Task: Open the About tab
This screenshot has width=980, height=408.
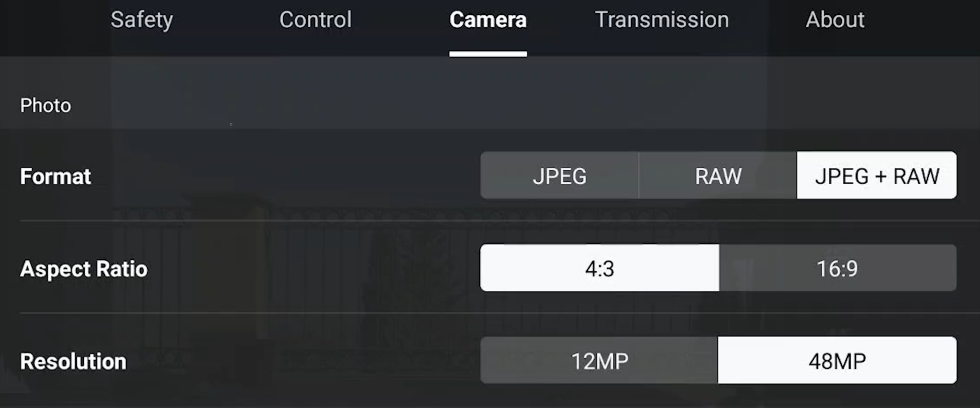Action: [x=835, y=20]
